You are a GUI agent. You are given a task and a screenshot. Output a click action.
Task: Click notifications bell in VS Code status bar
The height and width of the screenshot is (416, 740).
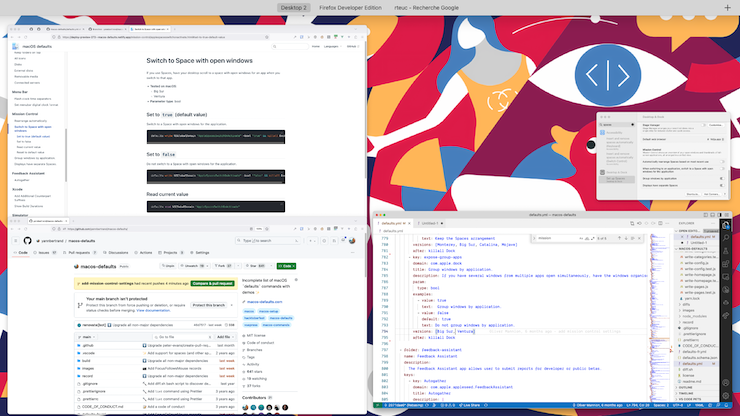click(727, 405)
